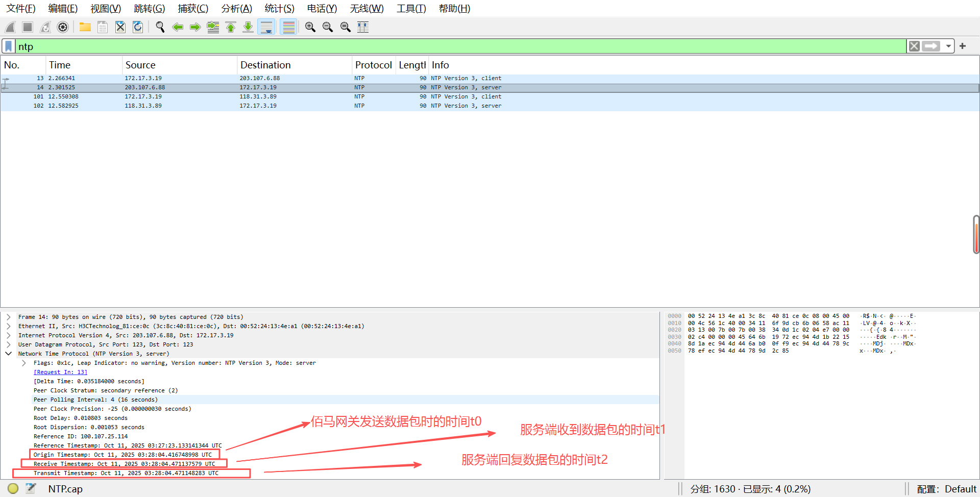Viewport: 980px width, 497px height.
Task: Click the close capture file icon
Action: point(120,27)
